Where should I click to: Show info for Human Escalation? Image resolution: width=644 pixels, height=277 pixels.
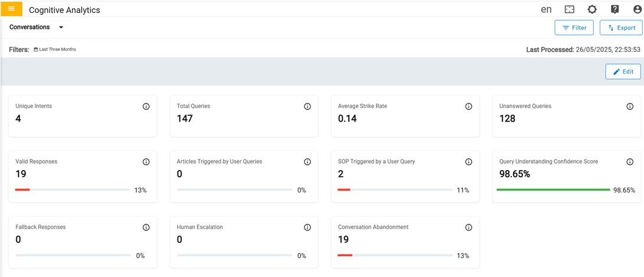(307, 227)
